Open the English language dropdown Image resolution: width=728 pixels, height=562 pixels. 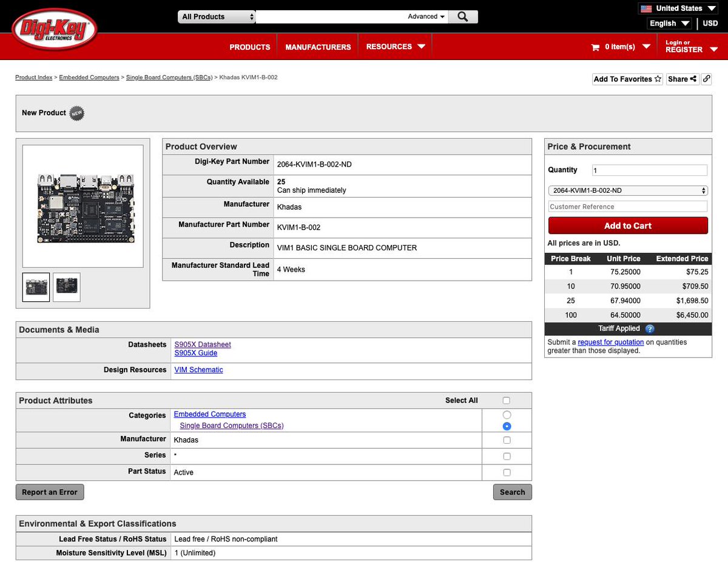[670, 24]
